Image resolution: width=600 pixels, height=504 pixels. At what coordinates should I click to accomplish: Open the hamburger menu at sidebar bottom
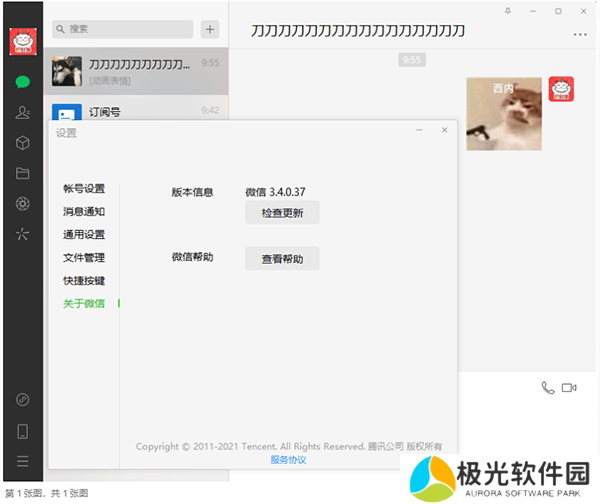(22, 461)
